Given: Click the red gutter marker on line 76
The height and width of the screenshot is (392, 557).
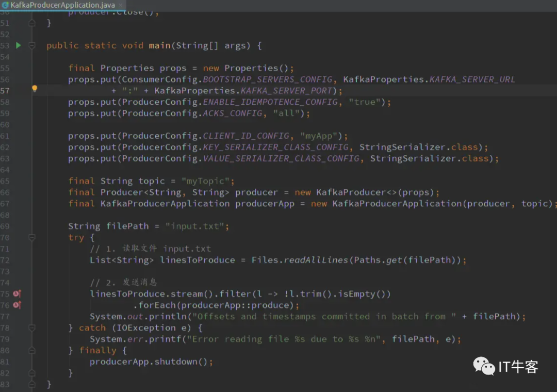Looking at the screenshot, I should pyautogui.click(x=17, y=305).
